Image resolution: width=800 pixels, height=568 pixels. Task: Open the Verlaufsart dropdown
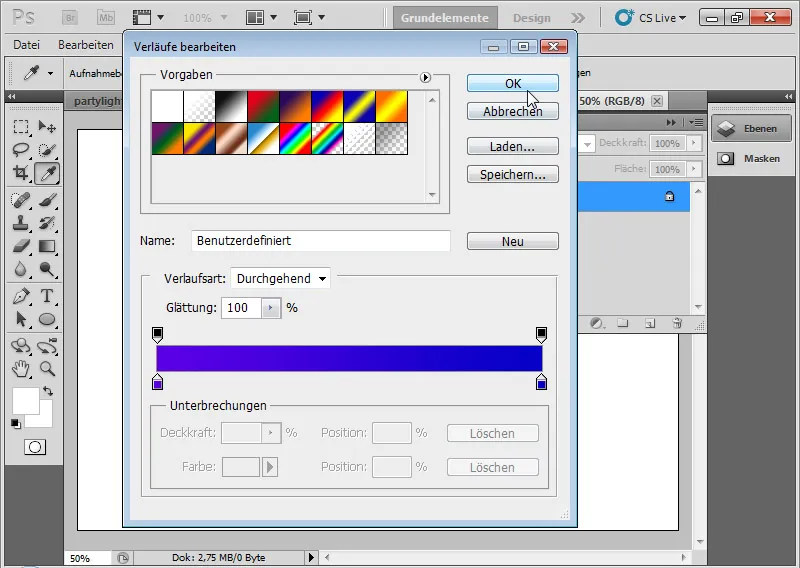(x=280, y=279)
